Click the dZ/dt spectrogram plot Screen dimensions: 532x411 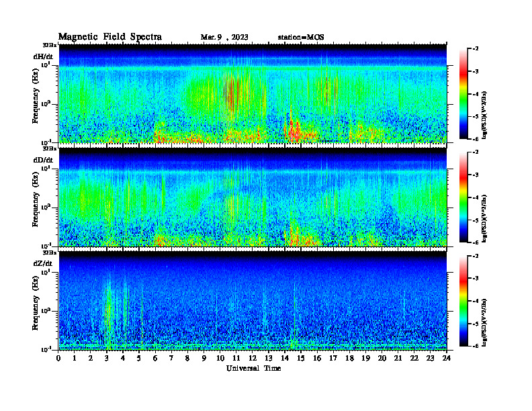(253, 300)
